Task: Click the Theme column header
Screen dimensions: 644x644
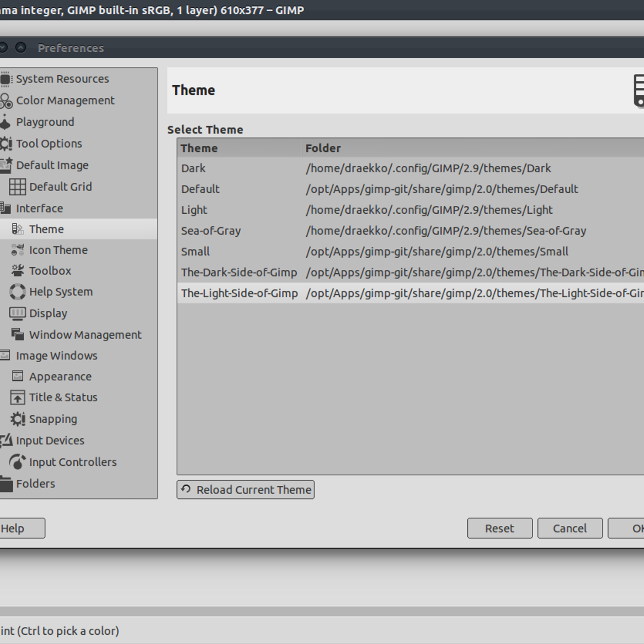Action: coord(239,148)
